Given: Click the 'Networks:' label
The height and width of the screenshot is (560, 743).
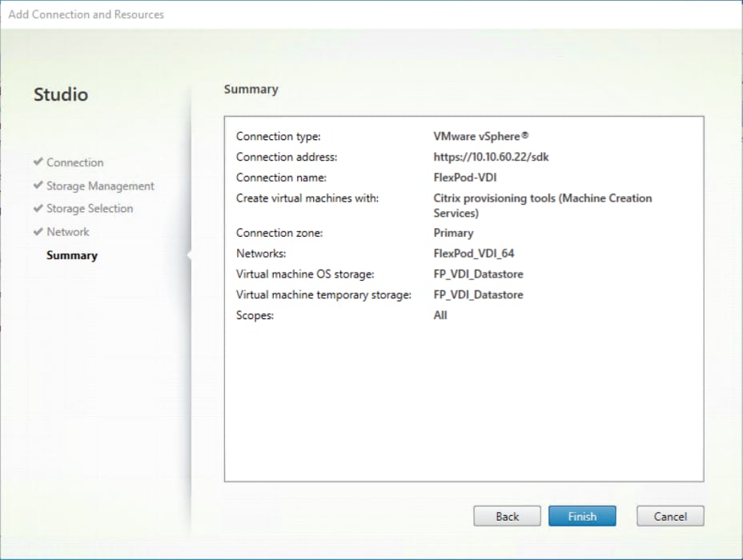Looking at the screenshot, I should 261,254.
